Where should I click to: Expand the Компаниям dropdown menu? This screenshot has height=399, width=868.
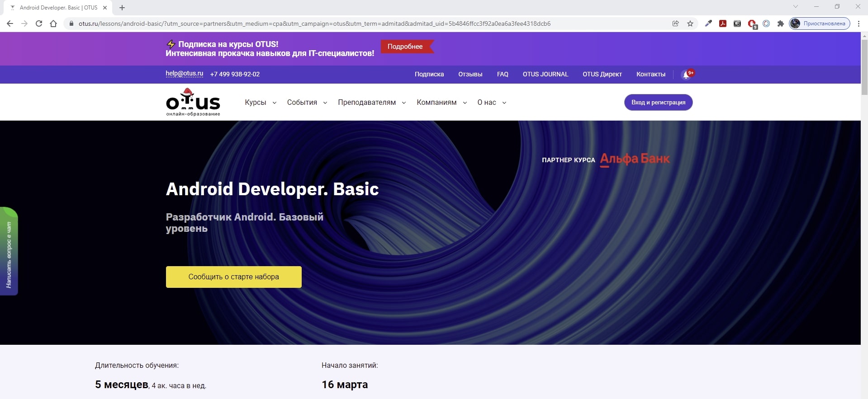coord(442,103)
